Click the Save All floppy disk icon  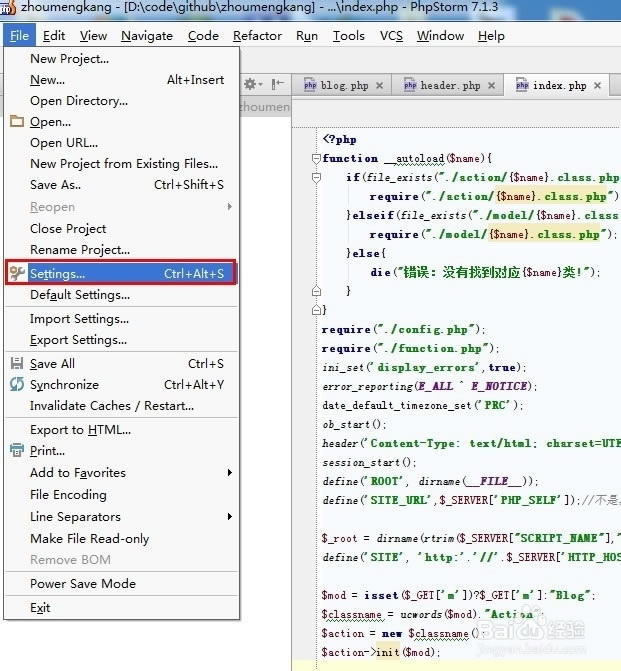(x=17, y=363)
